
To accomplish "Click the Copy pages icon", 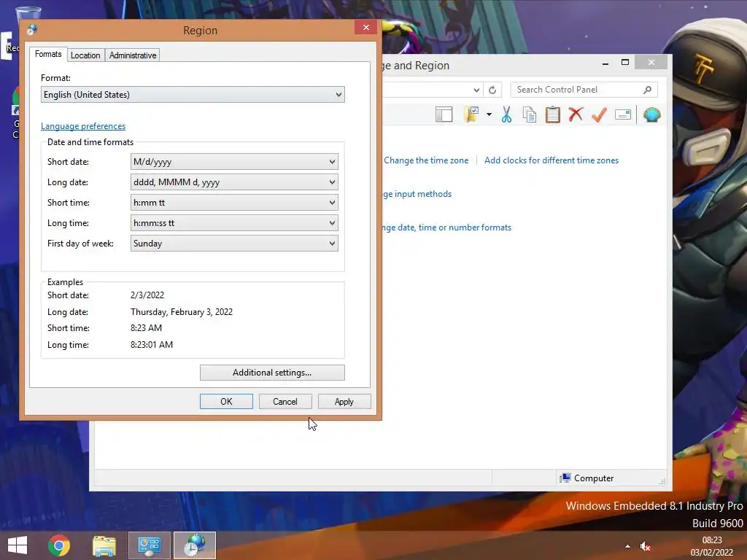I will tap(530, 114).
